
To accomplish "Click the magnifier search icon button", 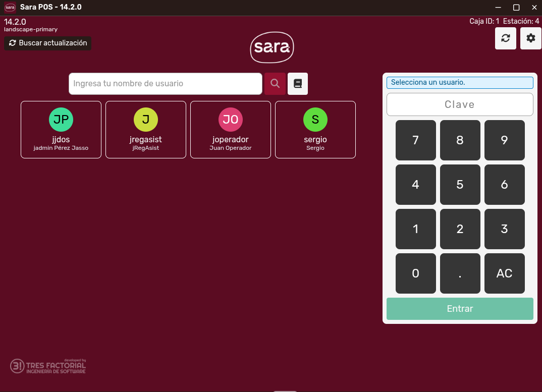I will [x=275, y=84].
